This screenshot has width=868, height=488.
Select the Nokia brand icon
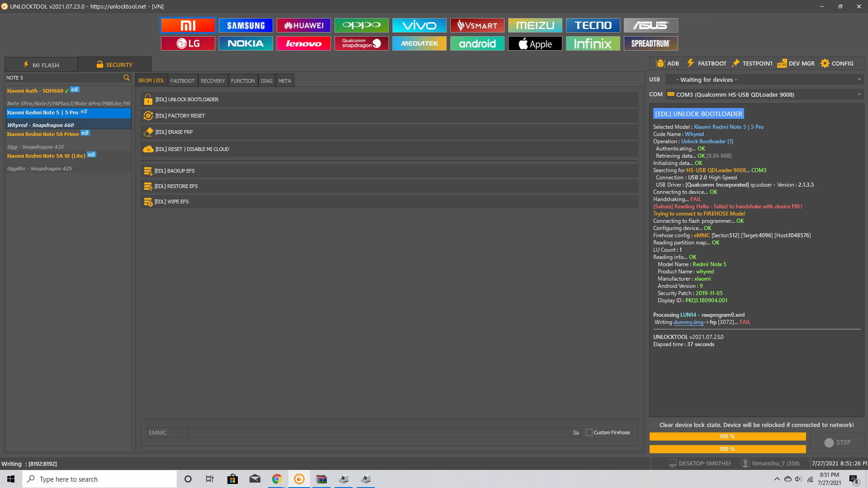246,43
